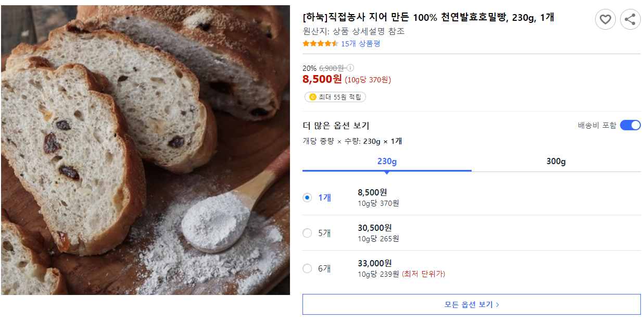The height and width of the screenshot is (320, 644).
Task: Click the 더 많은 옵션 보기 heading
Action: click(x=336, y=126)
